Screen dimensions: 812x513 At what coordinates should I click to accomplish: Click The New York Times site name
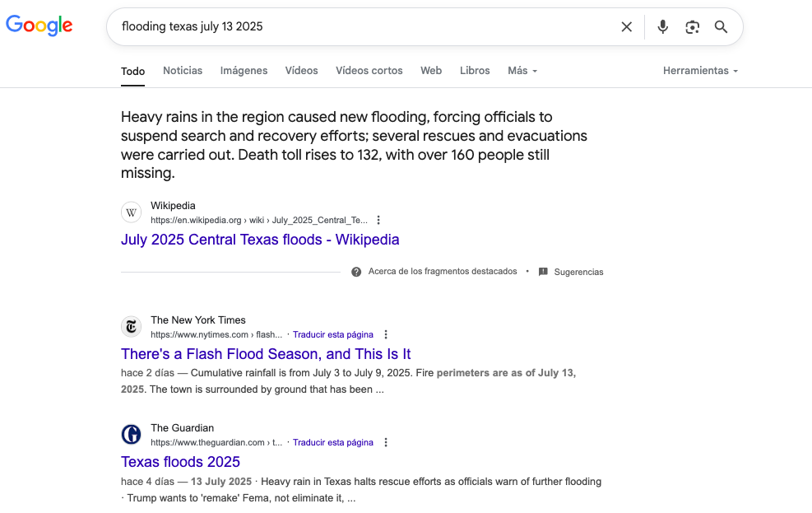pyautogui.click(x=198, y=320)
